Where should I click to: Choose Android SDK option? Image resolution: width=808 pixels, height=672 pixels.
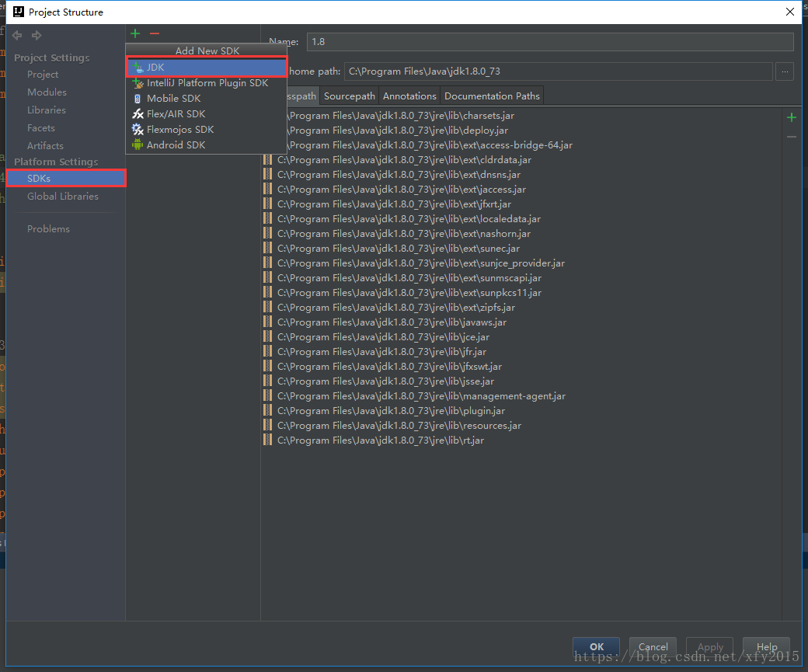pos(207,144)
